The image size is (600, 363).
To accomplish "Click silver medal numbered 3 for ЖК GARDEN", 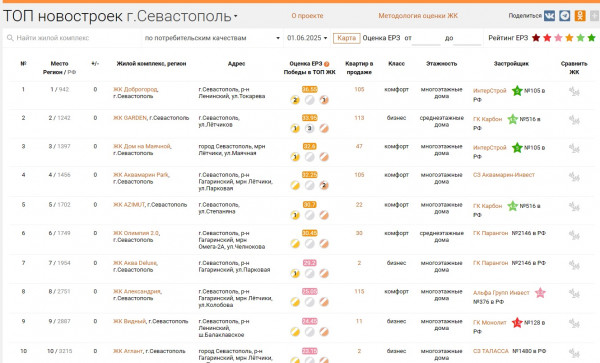I will point(310,129).
